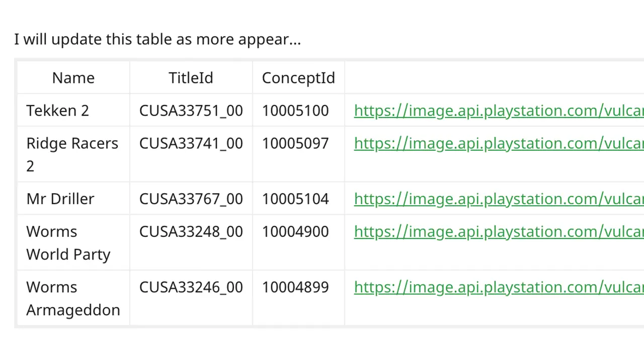Viewport: 644px width, 362px height.
Task: Select the Tekken 2 name cell
Action: point(57,111)
